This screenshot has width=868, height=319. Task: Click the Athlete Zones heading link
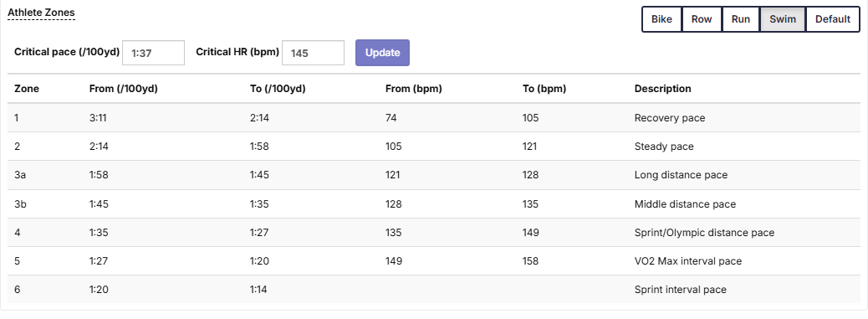41,13
